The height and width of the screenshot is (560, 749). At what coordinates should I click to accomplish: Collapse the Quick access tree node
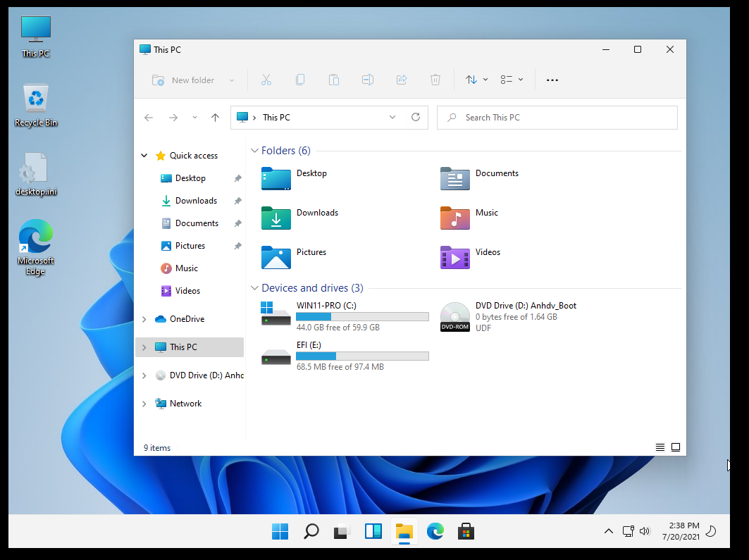point(144,156)
